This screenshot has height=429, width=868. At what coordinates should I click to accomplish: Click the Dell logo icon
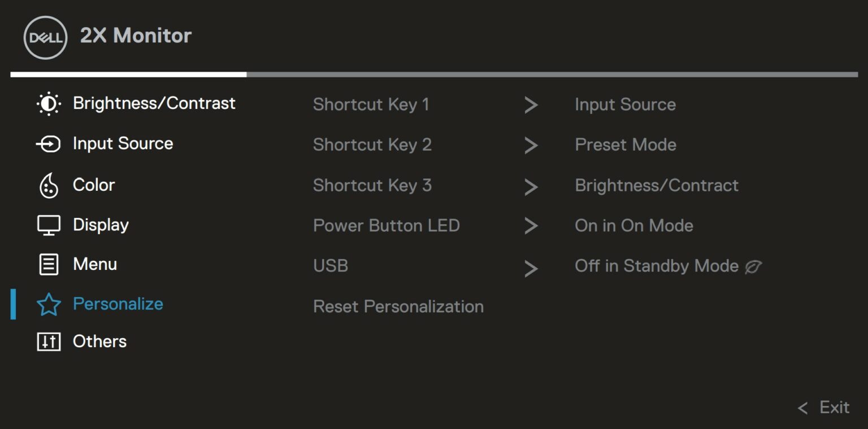(x=45, y=37)
